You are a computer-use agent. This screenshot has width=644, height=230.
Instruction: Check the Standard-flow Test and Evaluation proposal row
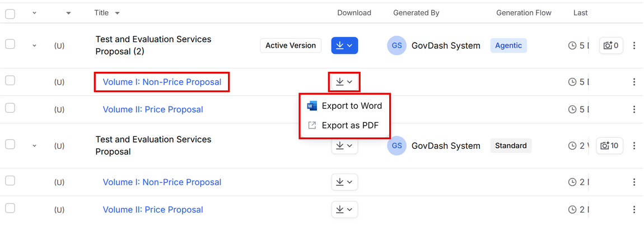pyautogui.click(x=10, y=144)
